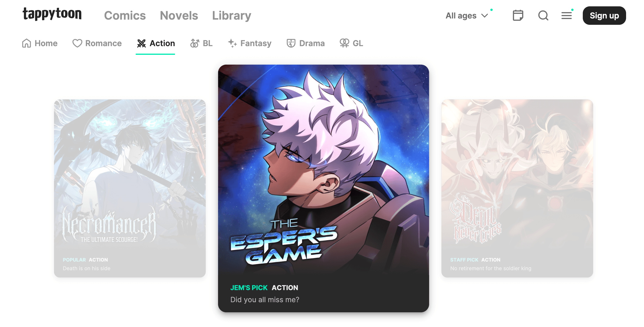Click the chevron beside All ages

pyautogui.click(x=485, y=16)
